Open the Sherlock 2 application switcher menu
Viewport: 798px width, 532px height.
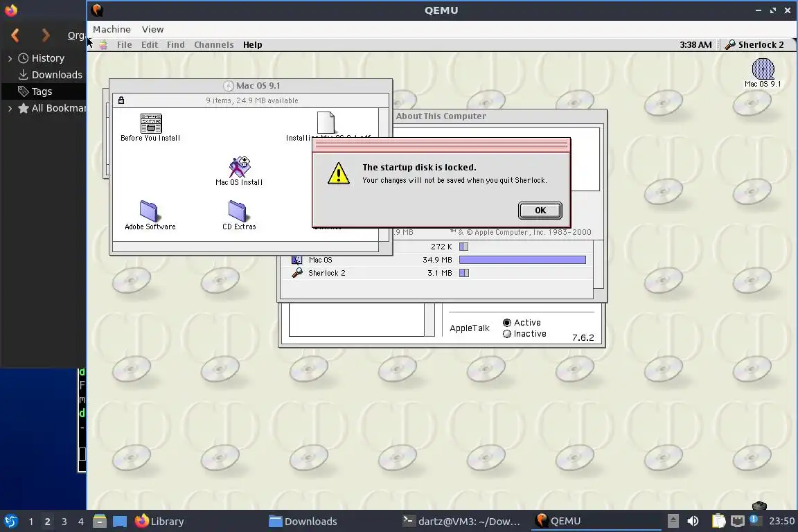tap(755, 45)
